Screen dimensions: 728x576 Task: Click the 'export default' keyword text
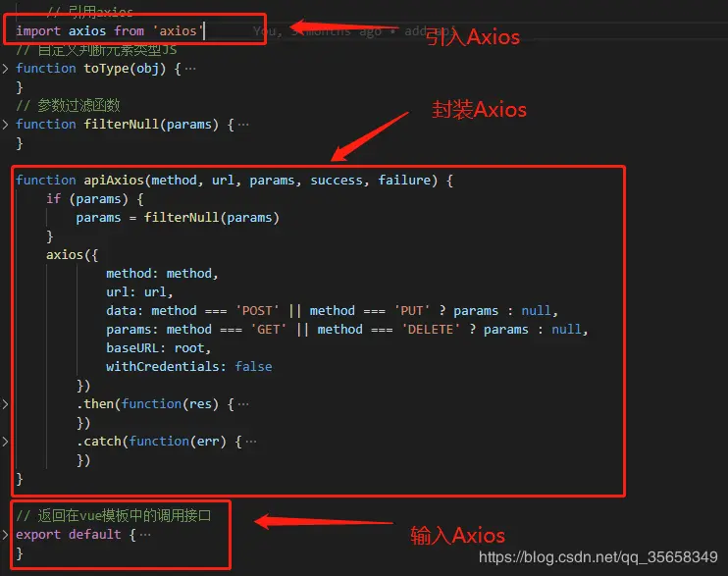click(69, 535)
